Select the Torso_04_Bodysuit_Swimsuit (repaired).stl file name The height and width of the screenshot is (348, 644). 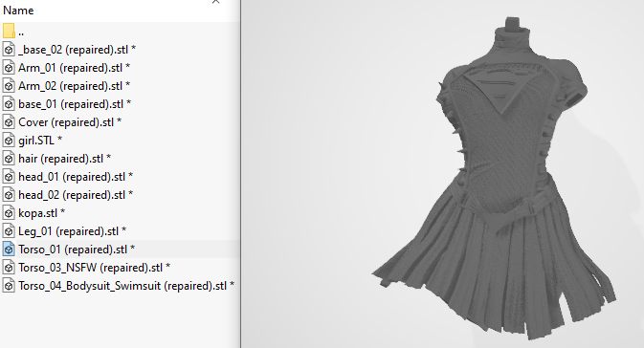pyautogui.click(x=126, y=286)
